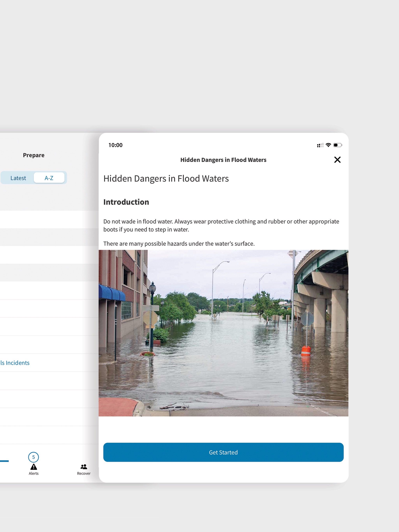Open Alerts via the warning triangle icon
The image size is (399, 532).
click(x=34, y=467)
